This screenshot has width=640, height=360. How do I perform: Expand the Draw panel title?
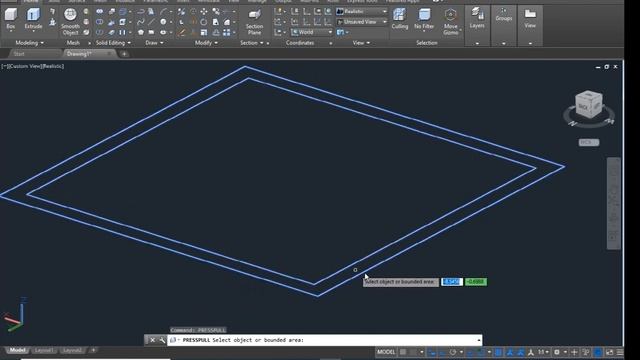154,43
